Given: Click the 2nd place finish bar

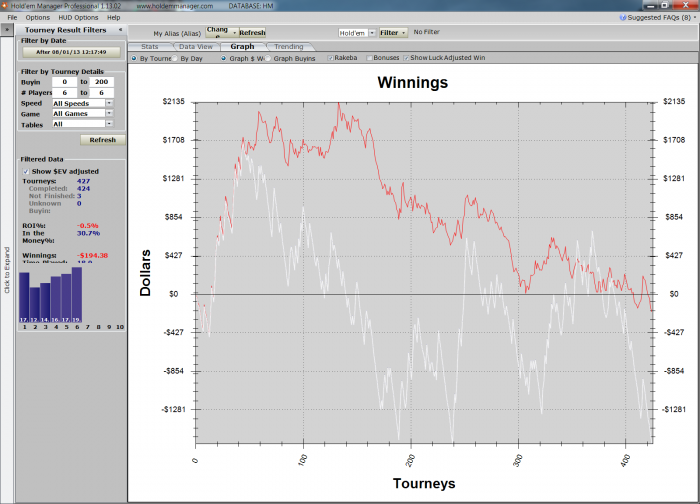Looking at the screenshot, I should click(35, 305).
